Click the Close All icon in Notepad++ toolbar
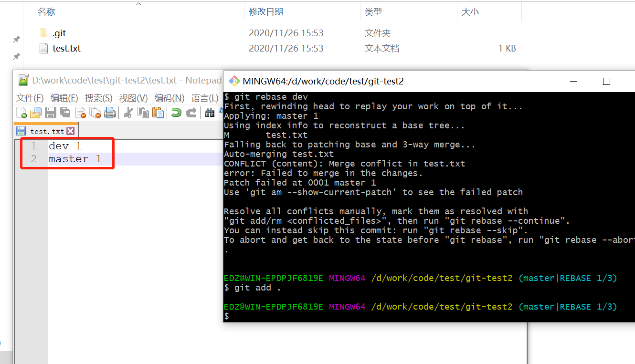This screenshot has height=364, width=635. (x=95, y=113)
